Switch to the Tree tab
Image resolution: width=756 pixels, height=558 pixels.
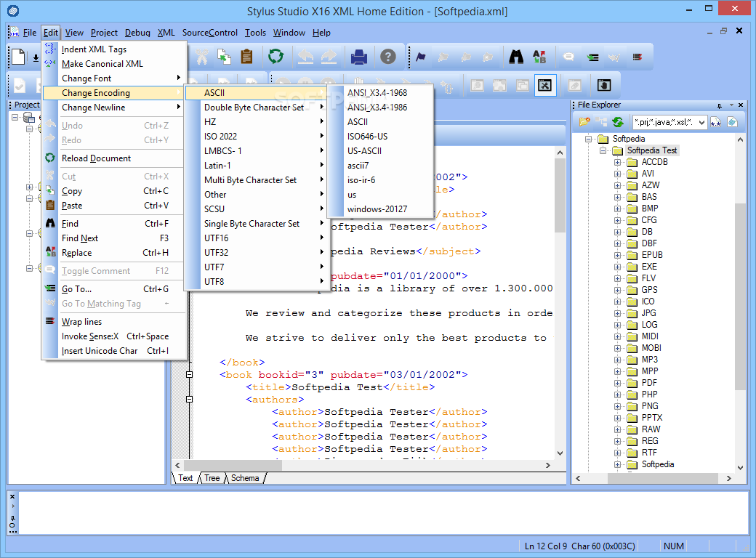pos(212,478)
